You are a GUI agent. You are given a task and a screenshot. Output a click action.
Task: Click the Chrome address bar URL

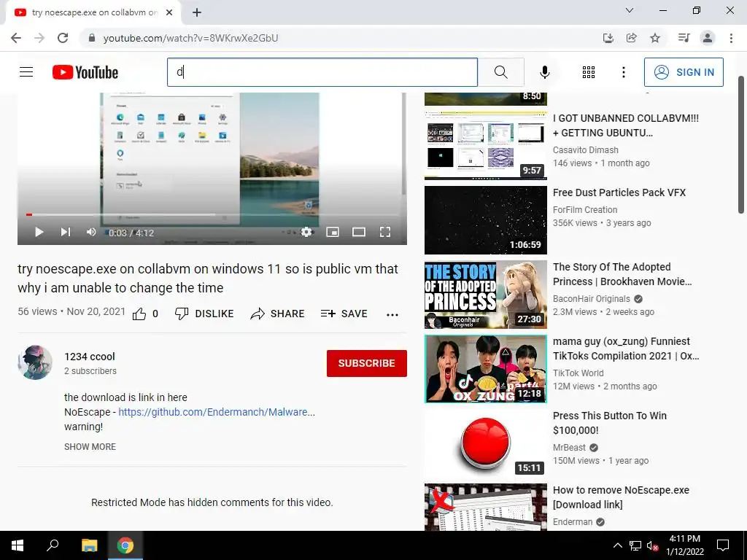[190, 38]
